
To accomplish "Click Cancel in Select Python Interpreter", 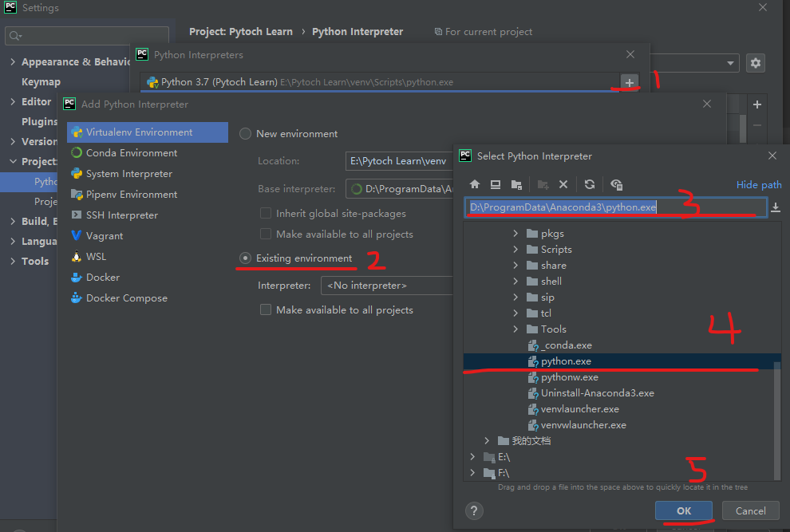I will 751,510.
